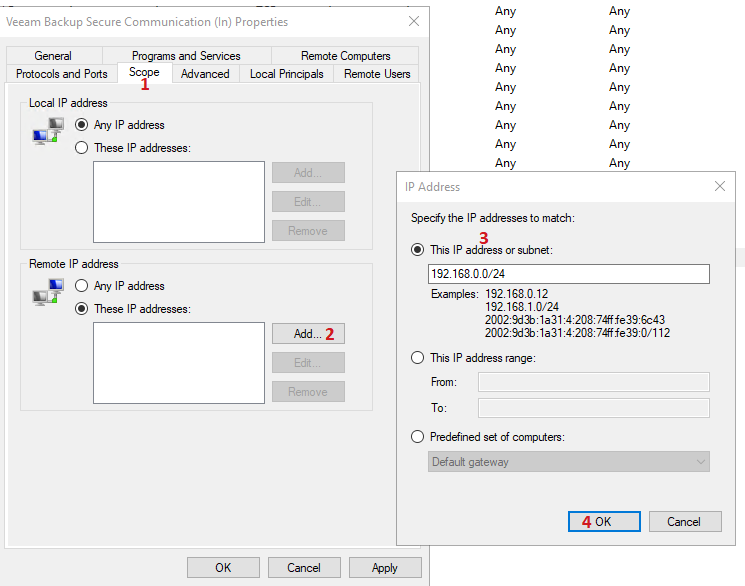Viewport: 745px width, 586px height.
Task: Open the Programs and Services tab
Action: point(186,56)
